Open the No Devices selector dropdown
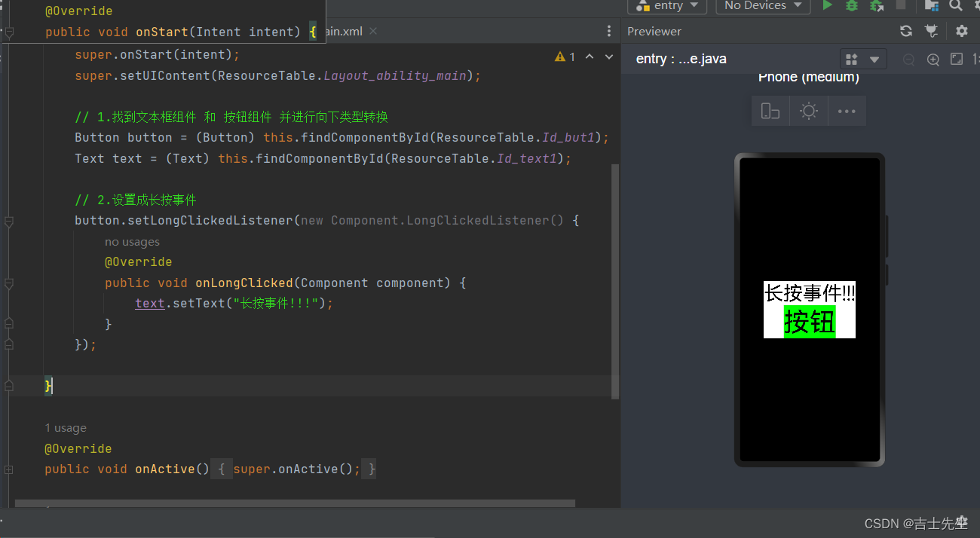The width and height of the screenshot is (980, 538). (x=763, y=5)
